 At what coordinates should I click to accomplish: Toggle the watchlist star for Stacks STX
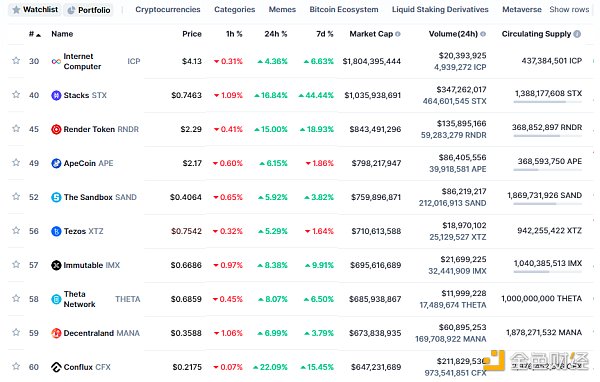16,95
